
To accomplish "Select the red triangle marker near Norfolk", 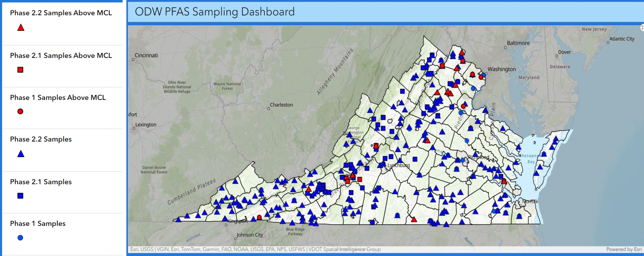I will (x=504, y=181).
